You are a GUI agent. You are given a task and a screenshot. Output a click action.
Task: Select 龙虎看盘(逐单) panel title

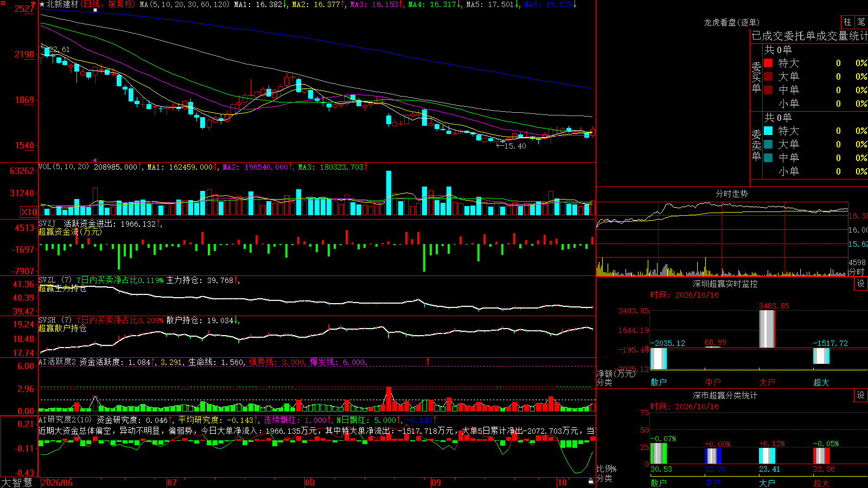(731, 22)
